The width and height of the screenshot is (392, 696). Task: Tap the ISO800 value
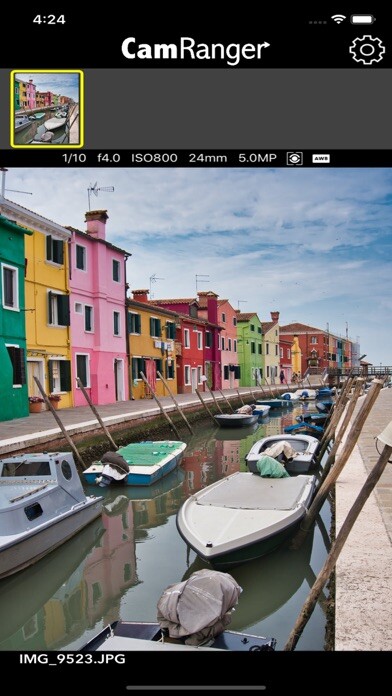[x=154, y=158]
